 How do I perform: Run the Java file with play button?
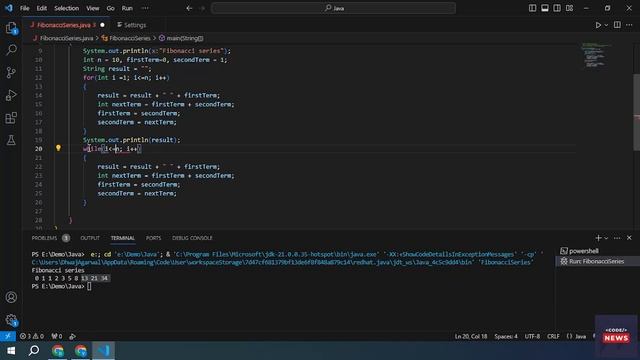point(598,25)
